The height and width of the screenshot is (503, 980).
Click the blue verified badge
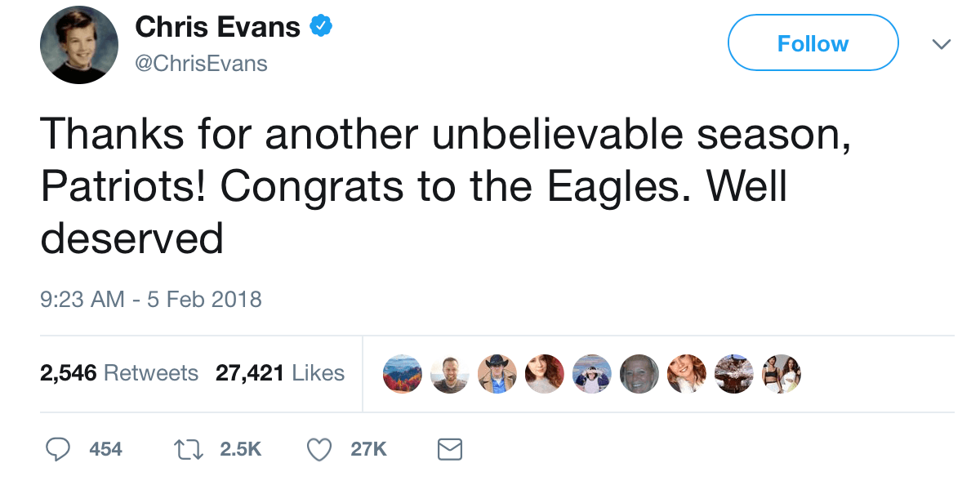(322, 28)
